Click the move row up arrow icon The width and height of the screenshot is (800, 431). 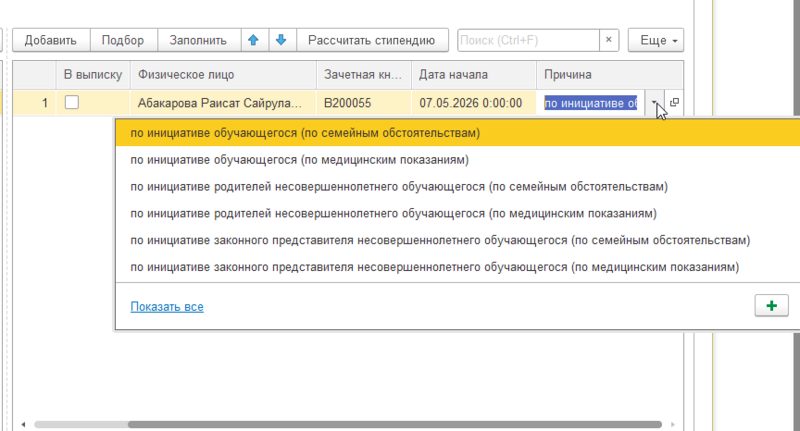pyautogui.click(x=254, y=40)
